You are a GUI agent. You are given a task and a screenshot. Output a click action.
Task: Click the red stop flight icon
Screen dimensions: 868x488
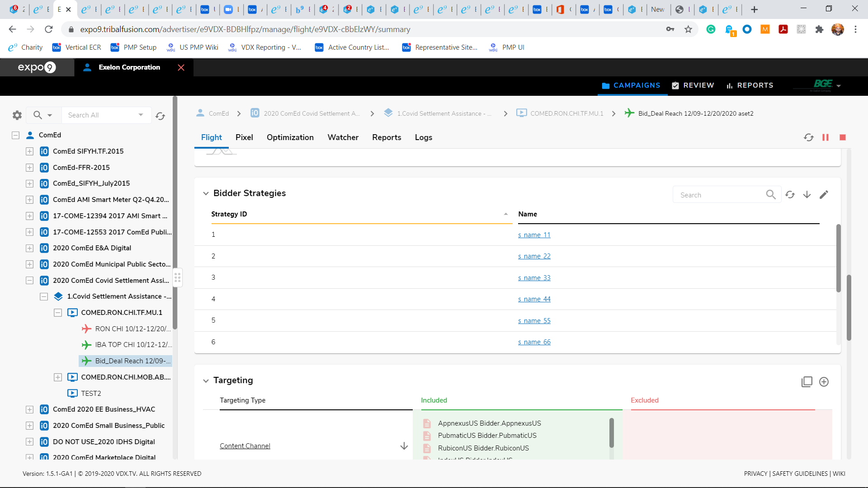coord(843,137)
